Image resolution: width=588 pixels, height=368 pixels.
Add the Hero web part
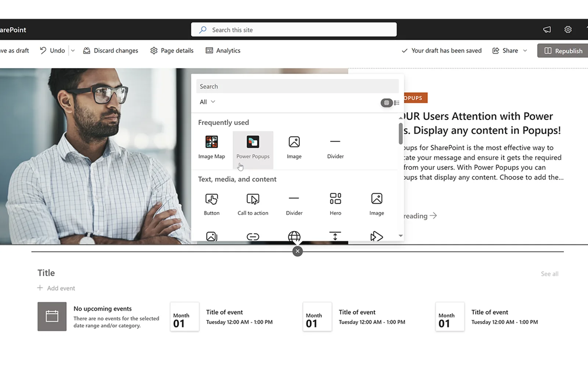coord(335,204)
